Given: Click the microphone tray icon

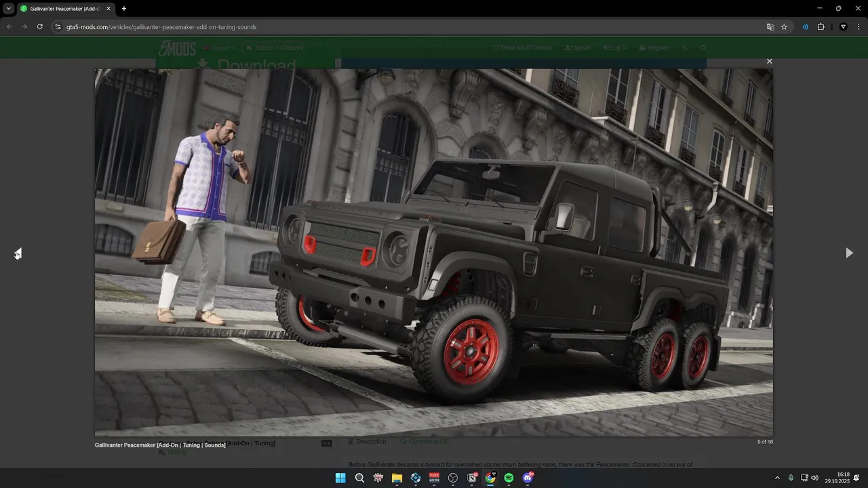Looking at the screenshot, I should [791, 478].
